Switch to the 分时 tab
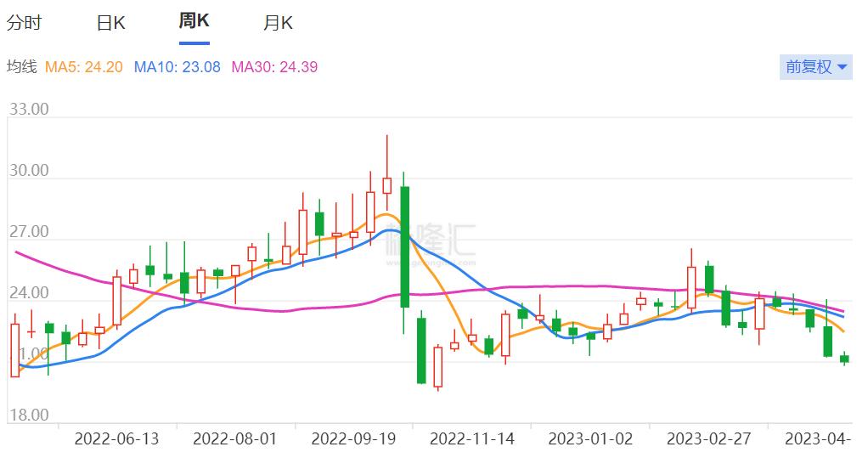Viewport: 868px width, 458px height. coord(25,23)
